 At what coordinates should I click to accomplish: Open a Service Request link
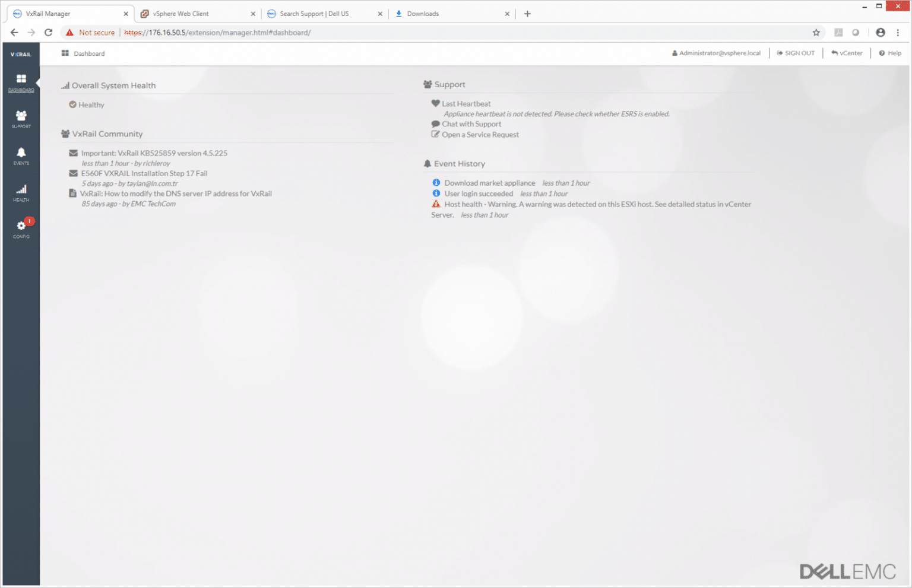[x=480, y=135]
